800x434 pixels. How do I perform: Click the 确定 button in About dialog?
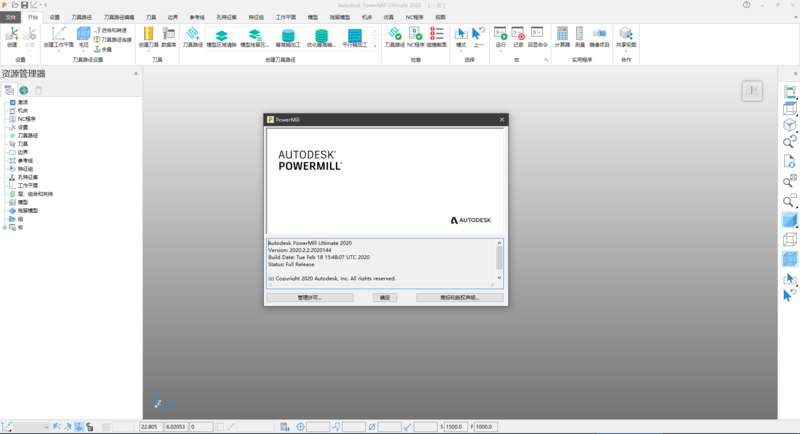coord(385,297)
